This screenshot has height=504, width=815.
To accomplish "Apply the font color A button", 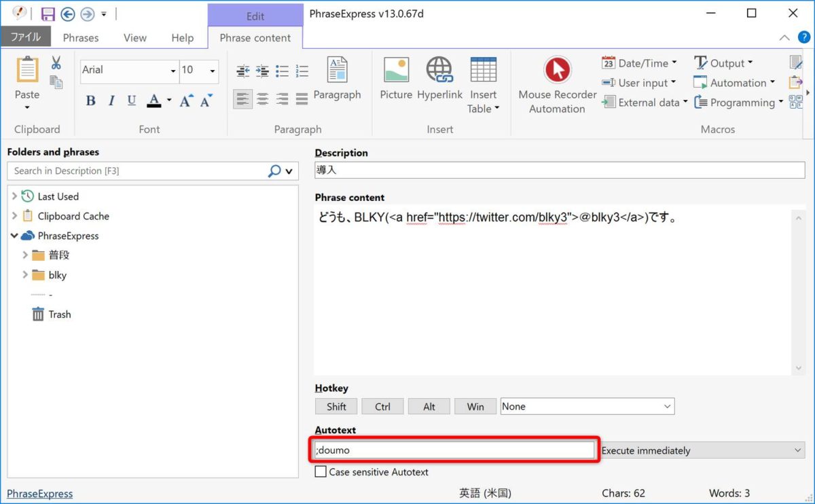I will point(154,101).
